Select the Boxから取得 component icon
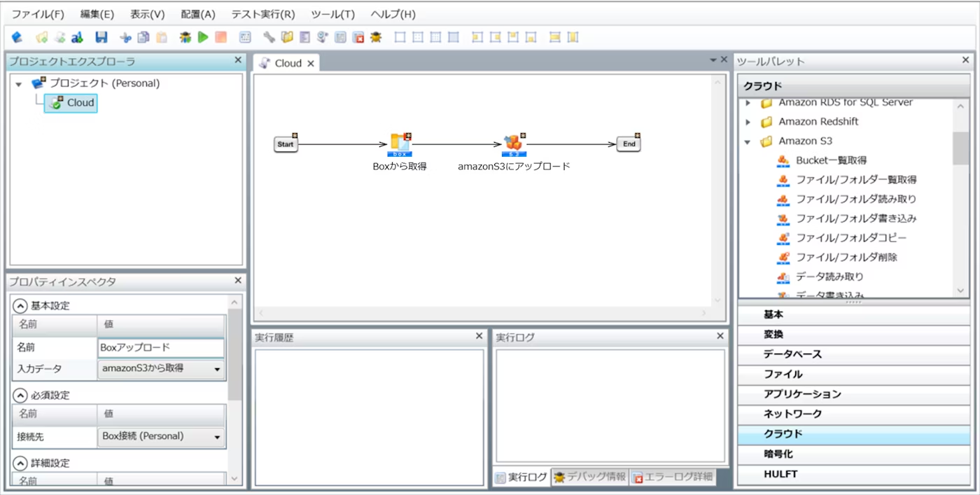Viewport: 980px width, 495px height. [x=400, y=144]
